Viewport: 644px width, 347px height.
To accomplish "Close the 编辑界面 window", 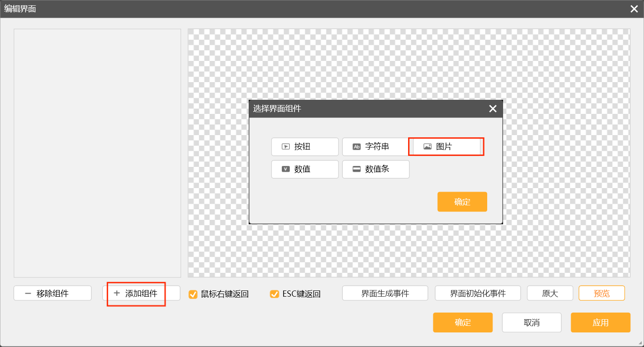I will click(634, 9).
